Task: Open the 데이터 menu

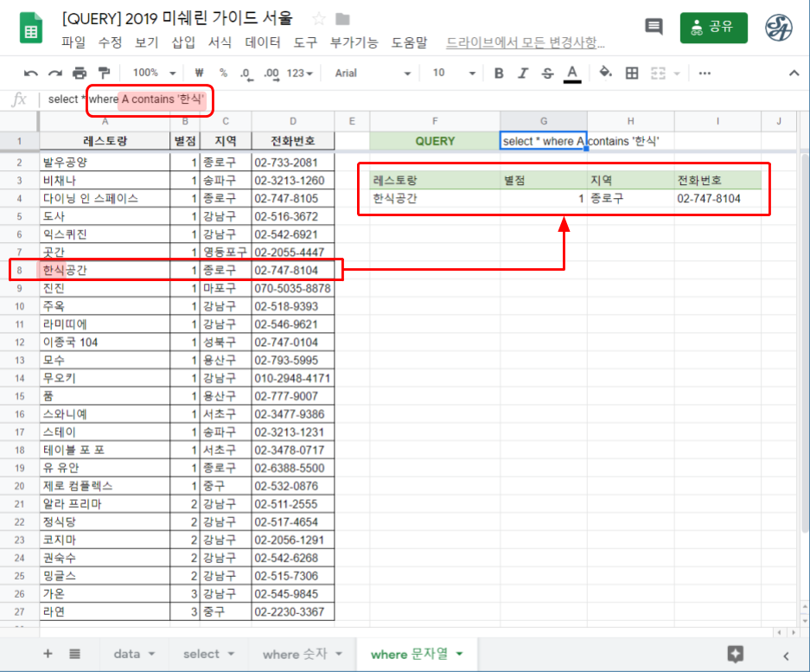Action: [x=263, y=42]
